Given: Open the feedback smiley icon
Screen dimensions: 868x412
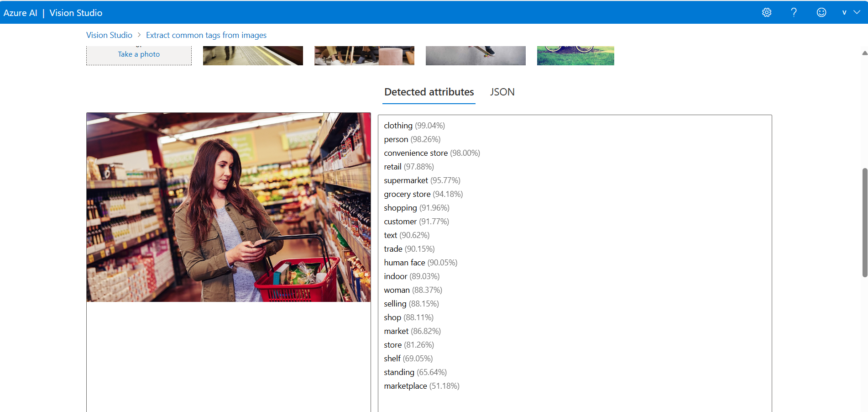Looking at the screenshot, I should point(821,12).
